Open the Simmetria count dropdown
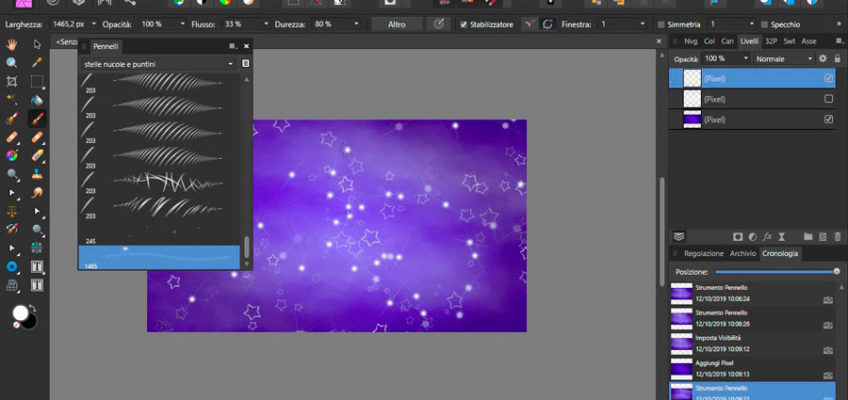 tap(752, 24)
